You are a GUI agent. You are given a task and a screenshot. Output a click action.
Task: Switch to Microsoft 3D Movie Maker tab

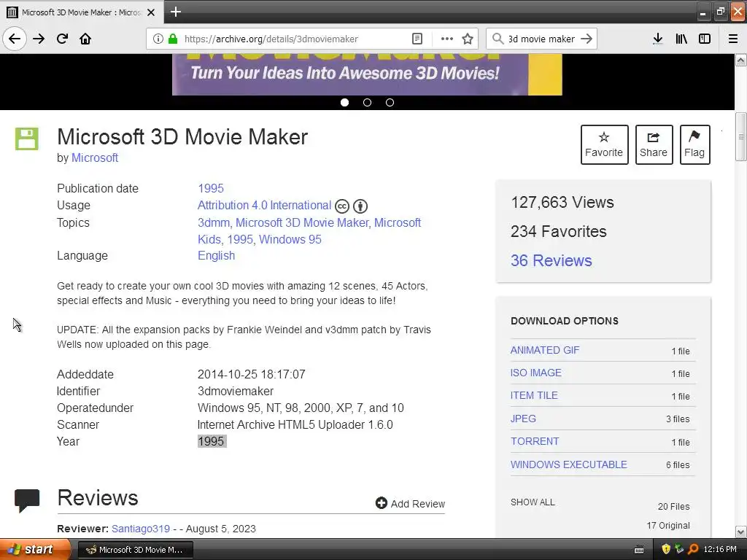[82, 12]
